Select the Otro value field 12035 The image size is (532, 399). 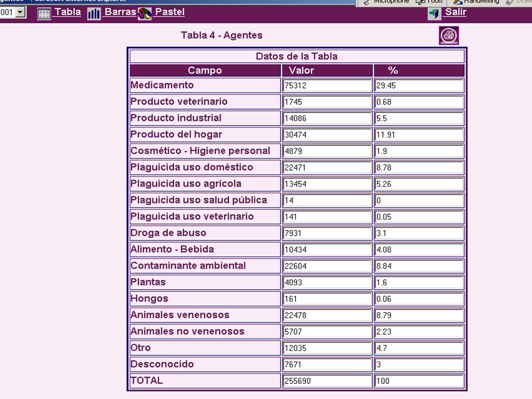[x=327, y=348]
